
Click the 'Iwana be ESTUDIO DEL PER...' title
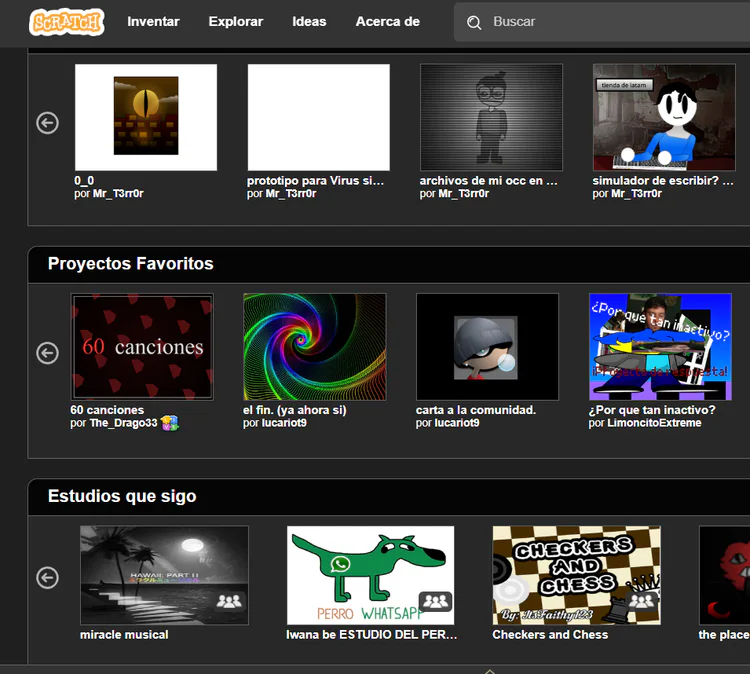point(372,635)
